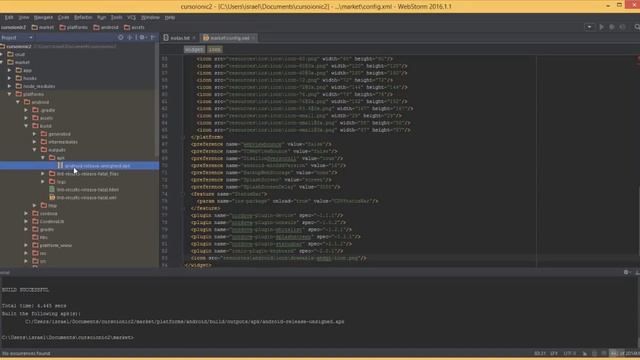640x360 pixels.
Task: Open the Edit menu
Action: pos(9,18)
